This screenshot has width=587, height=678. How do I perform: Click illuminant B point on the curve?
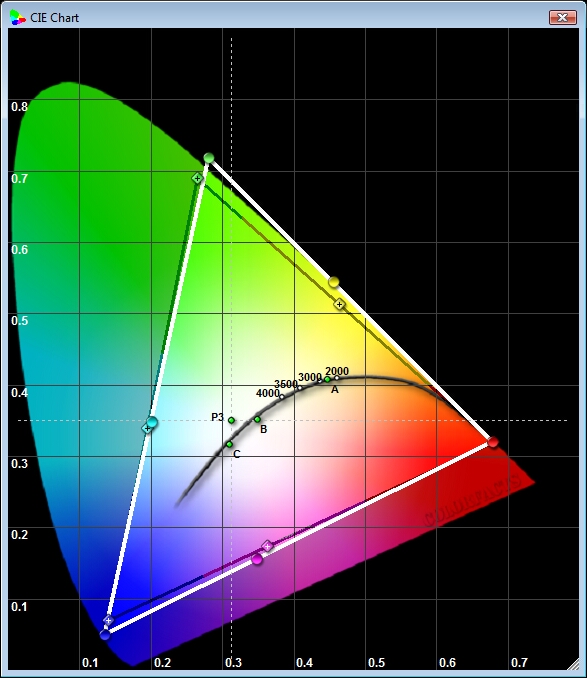[258, 419]
